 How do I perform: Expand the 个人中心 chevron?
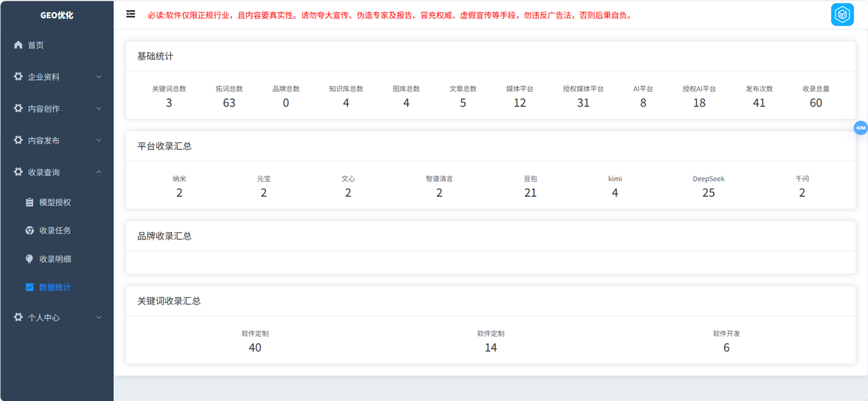pos(99,318)
